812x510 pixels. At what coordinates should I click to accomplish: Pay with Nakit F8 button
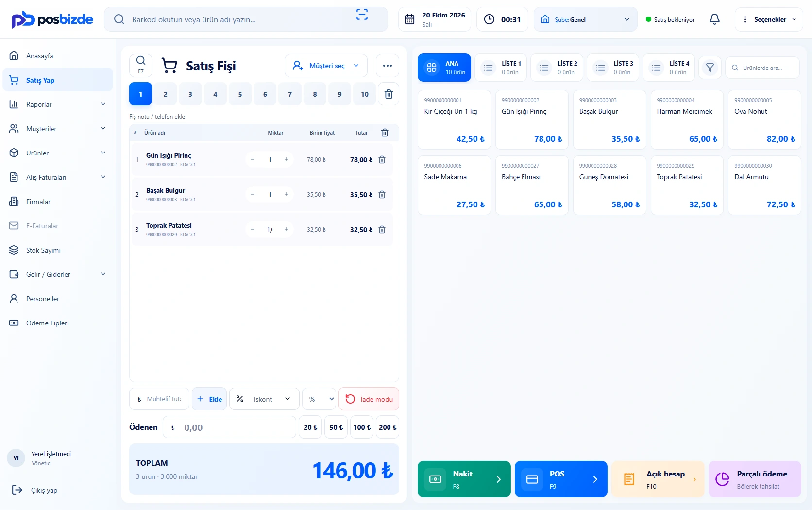point(464,479)
